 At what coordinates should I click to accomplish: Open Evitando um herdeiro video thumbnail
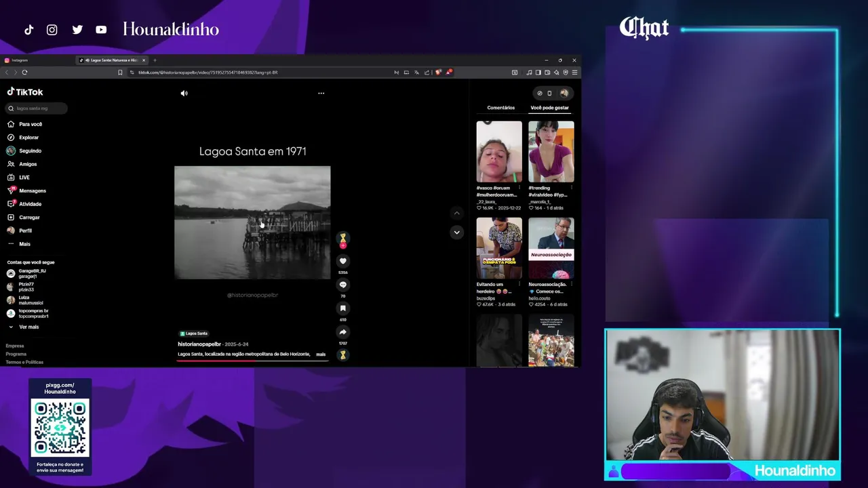click(499, 248)
